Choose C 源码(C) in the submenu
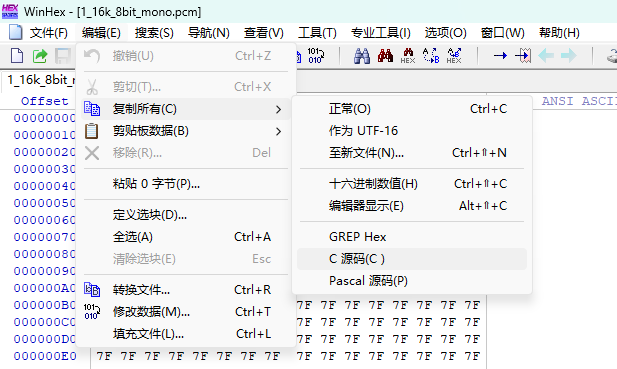Image resolution: width=617 pixels, height=369 pixels. tap(412, 259)
